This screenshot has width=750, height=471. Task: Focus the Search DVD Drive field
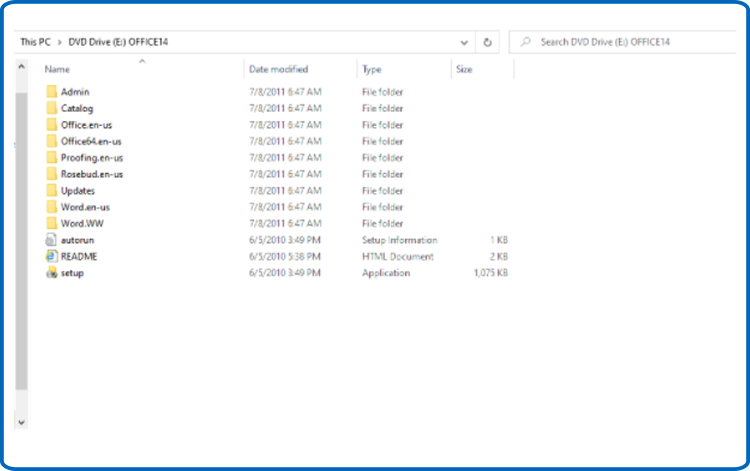coord(622,42)
